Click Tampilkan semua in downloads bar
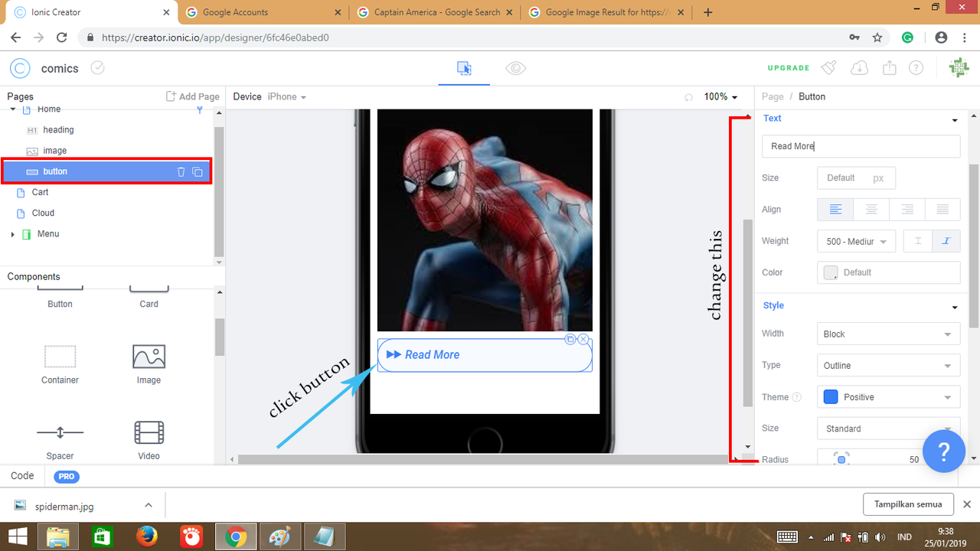Screen dimensions: 980x551 point(908,504)
